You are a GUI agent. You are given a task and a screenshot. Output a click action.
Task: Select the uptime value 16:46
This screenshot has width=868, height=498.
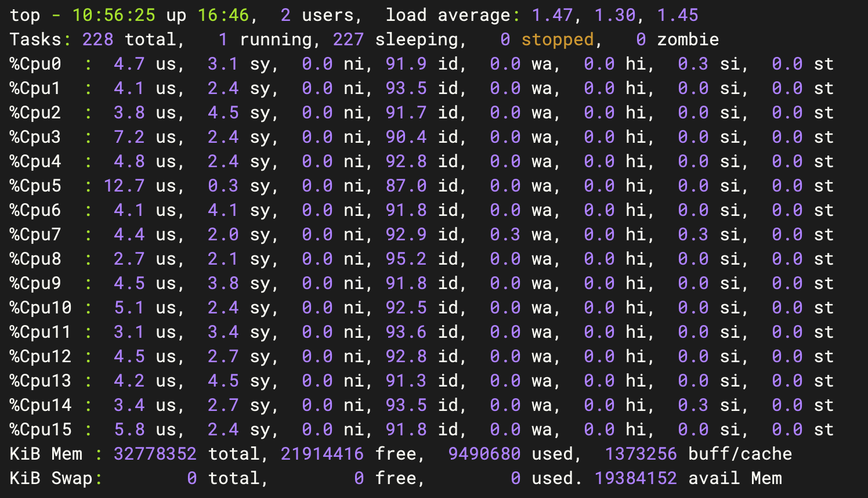223,15
